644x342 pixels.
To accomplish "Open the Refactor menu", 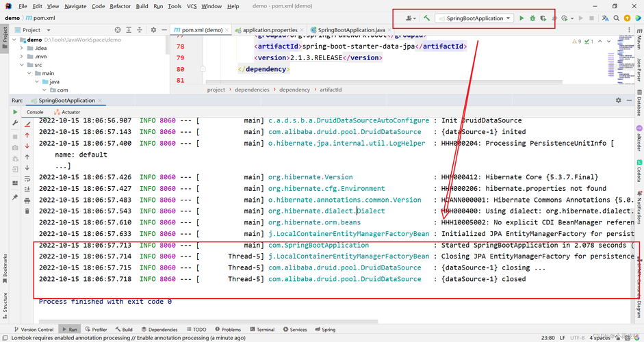I will click(118, 6).
